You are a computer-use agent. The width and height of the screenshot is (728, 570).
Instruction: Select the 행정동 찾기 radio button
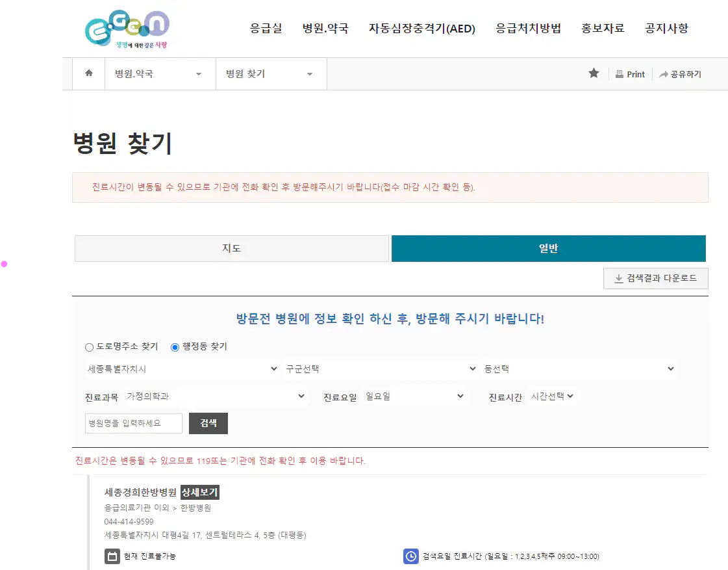(174, 346)
